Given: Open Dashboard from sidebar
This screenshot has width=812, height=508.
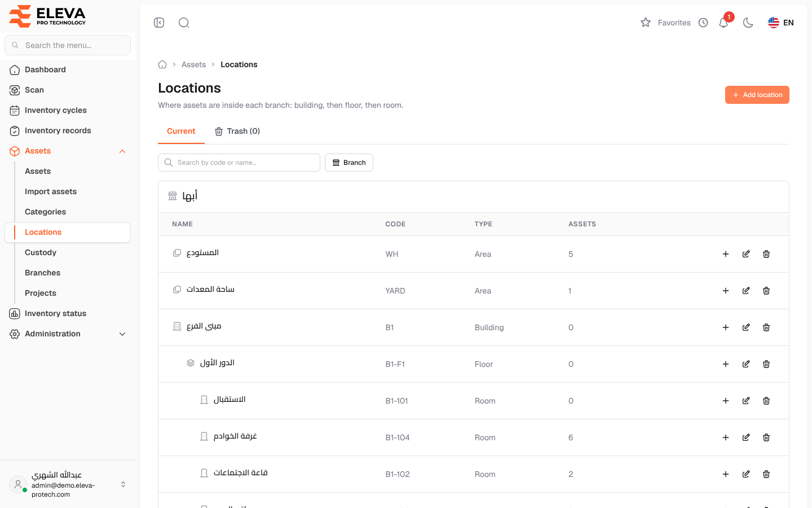Looking at the screenshot, I should click(68, 69).
